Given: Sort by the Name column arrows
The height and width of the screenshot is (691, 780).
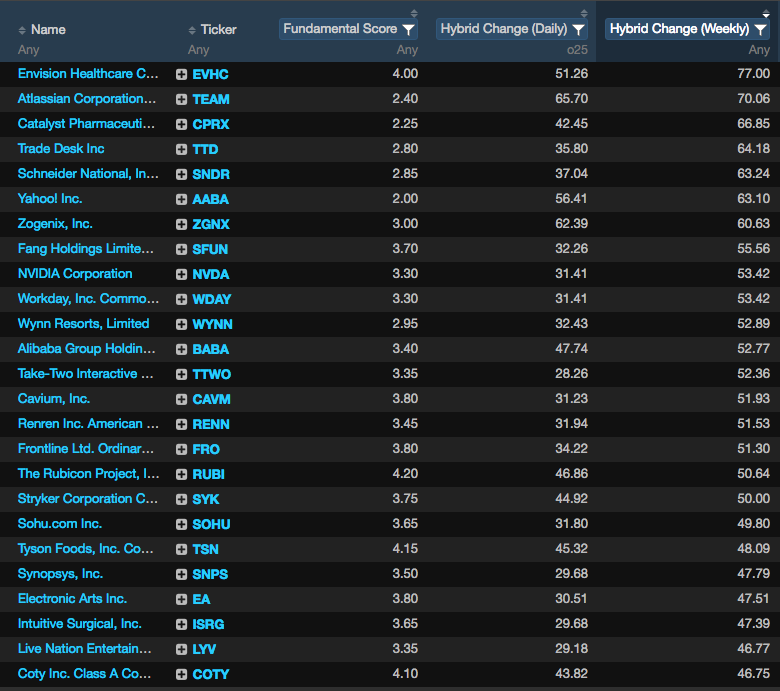Looking at the screenshot, I should (22, 30).
